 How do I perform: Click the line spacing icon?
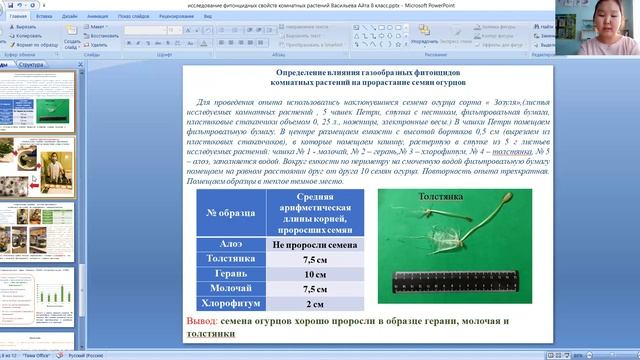point(270,30)
